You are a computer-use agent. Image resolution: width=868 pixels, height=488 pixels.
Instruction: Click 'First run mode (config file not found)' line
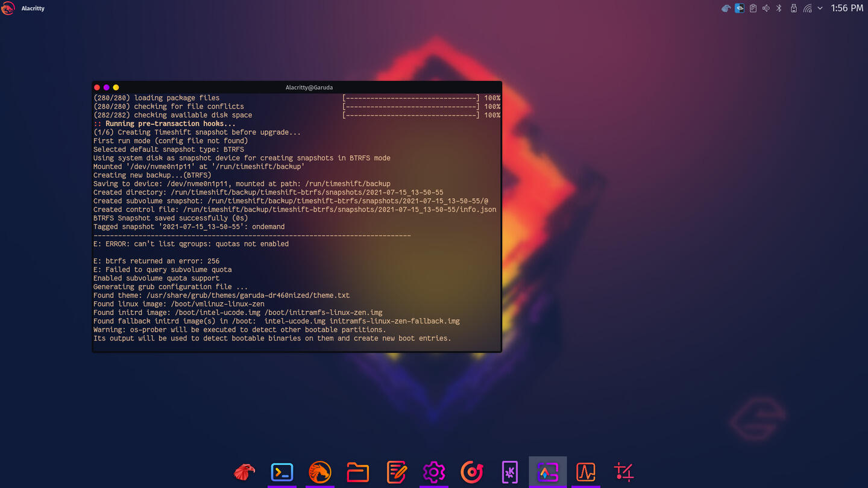[171, 140]
